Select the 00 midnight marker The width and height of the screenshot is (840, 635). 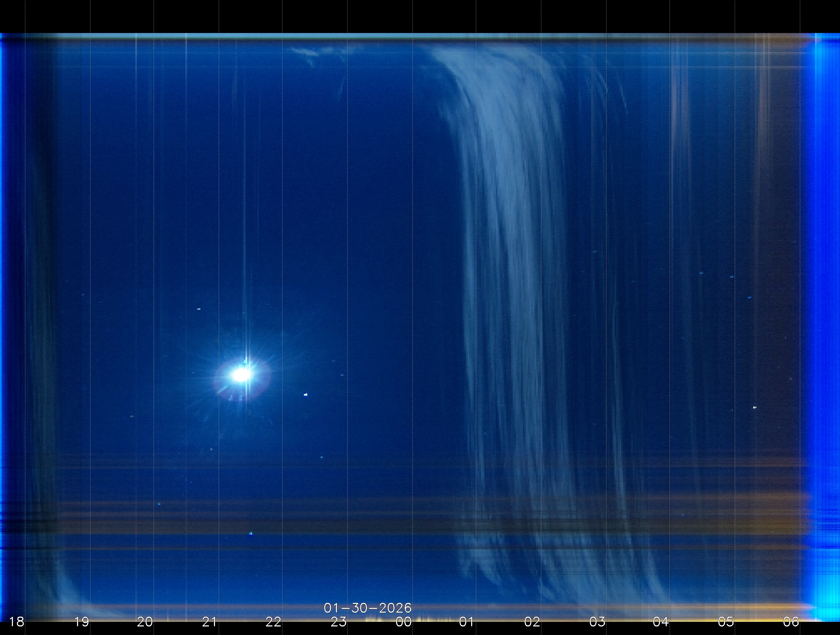[403, 622]
